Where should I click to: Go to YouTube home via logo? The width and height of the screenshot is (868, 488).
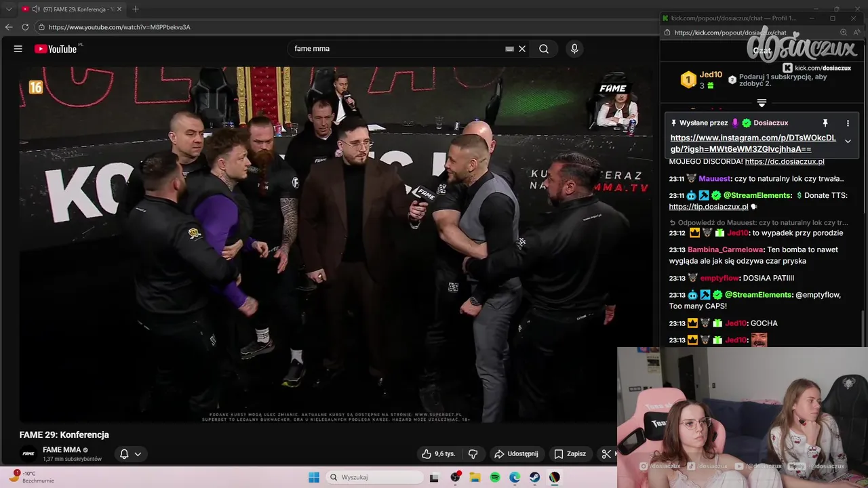[x=56, y=49]
